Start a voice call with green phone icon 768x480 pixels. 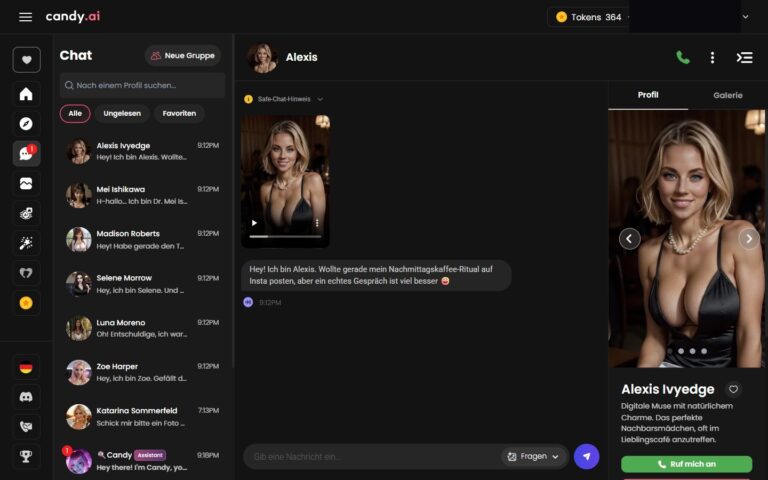coord(683,57)
